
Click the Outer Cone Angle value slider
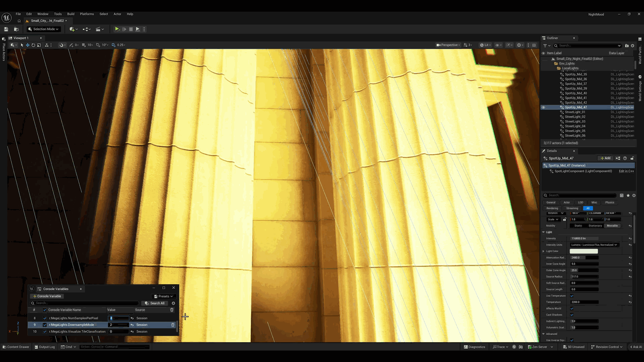pos(584,271)
